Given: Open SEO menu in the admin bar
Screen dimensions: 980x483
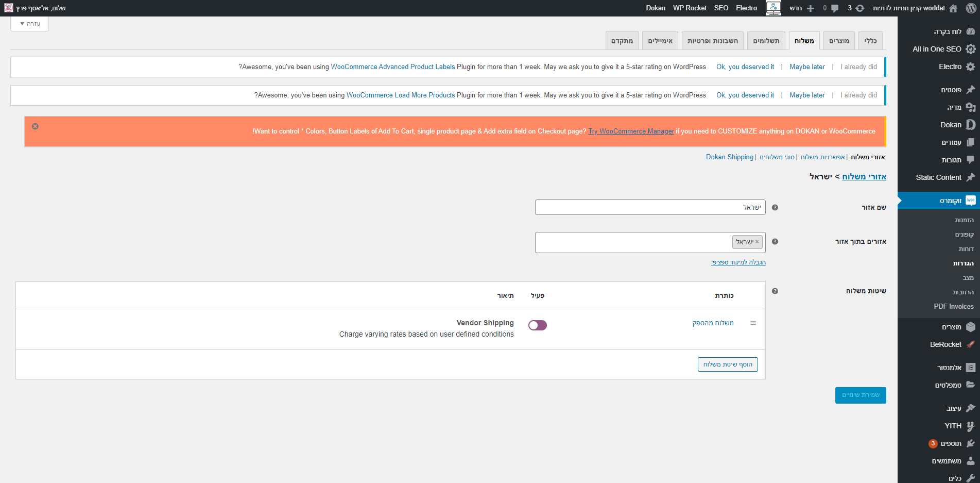Looking at the screenshot, I should coord(721,8).
